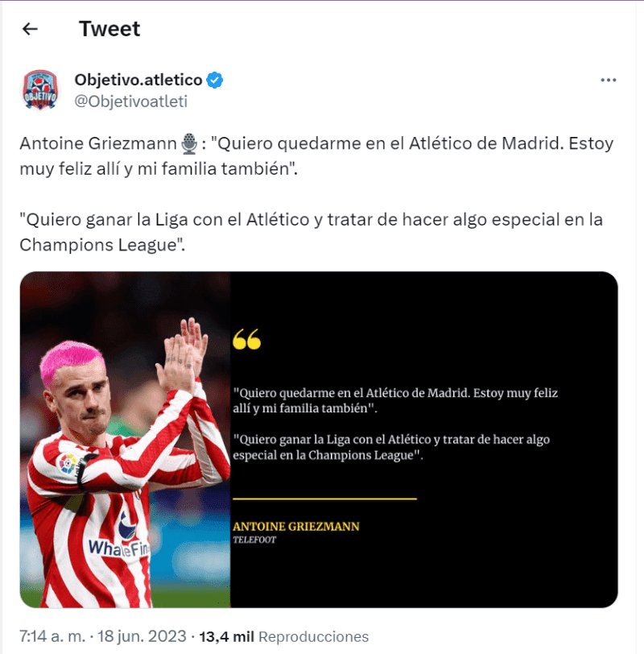
Task: Click the 18 jun. 2023 date
Action: pos(142,636)
